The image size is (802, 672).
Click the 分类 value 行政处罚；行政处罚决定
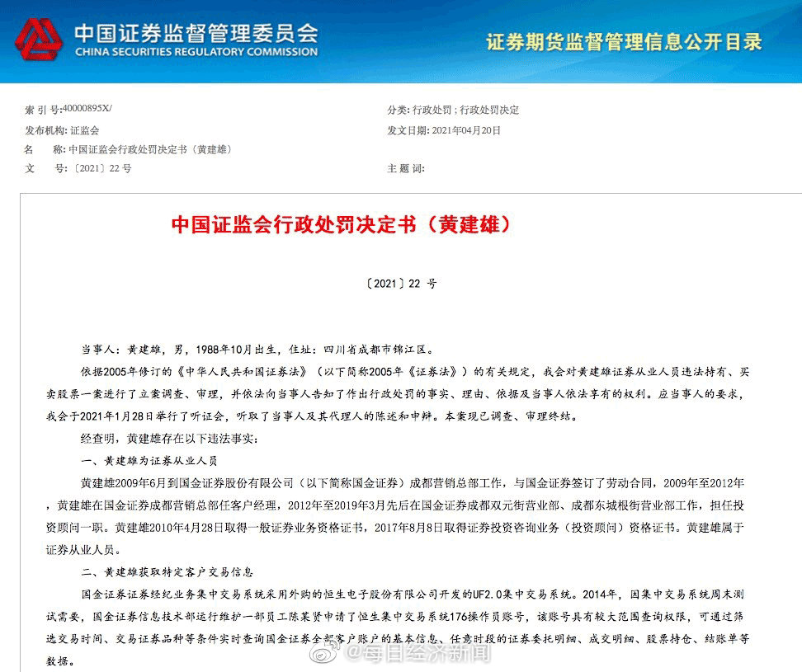point(465,110)
